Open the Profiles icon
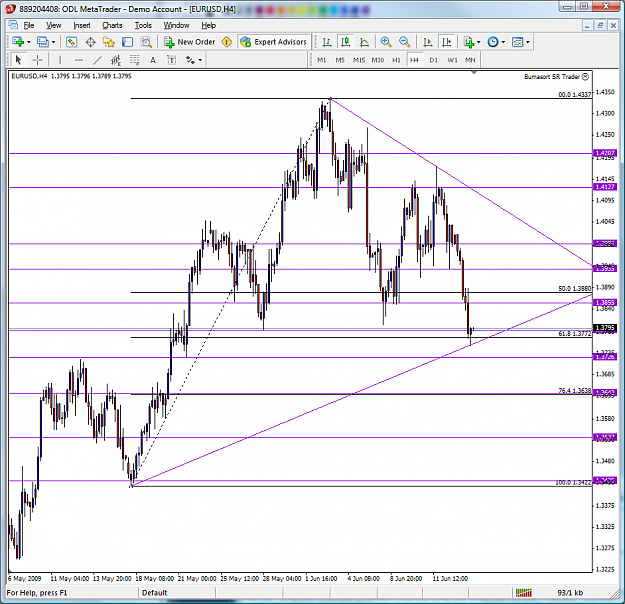 coord(42,41)
